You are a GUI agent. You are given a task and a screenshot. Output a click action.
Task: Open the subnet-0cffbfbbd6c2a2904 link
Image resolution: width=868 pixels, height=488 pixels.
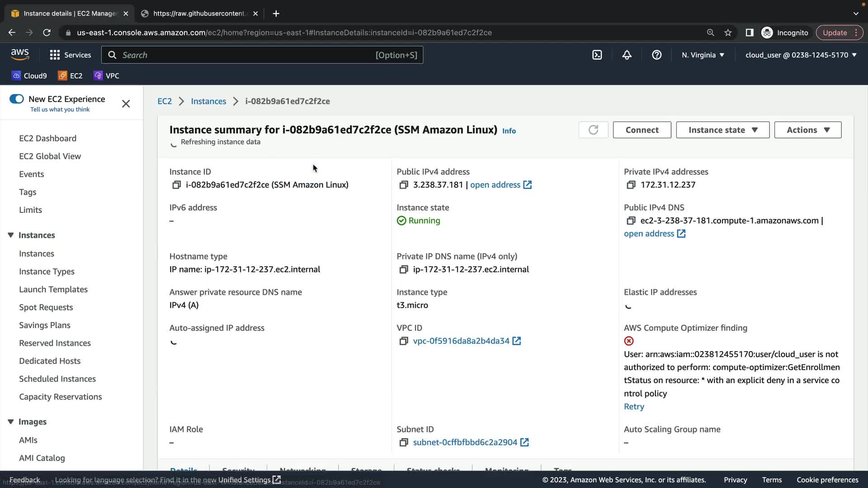[465, 442]
